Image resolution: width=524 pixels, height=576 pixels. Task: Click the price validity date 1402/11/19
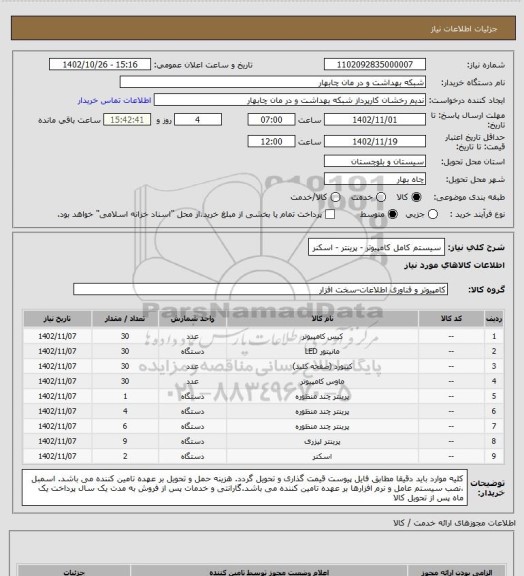375,141
